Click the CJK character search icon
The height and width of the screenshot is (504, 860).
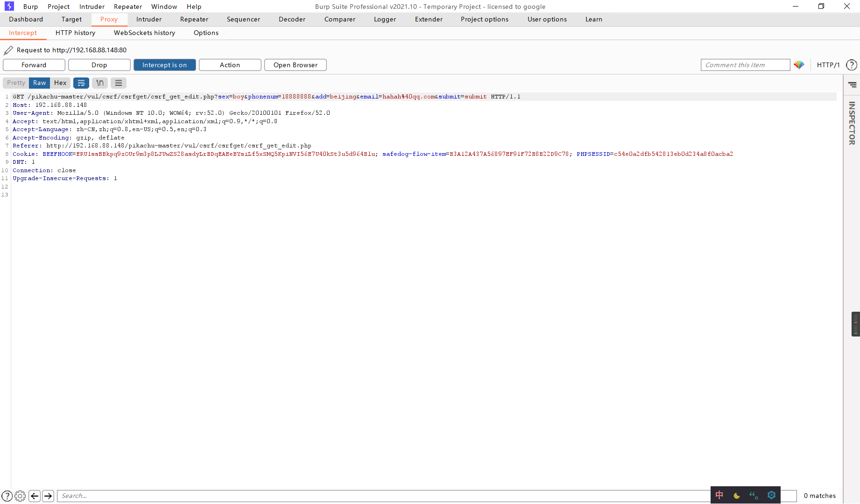pyautogui.click(x=719, y=495)
